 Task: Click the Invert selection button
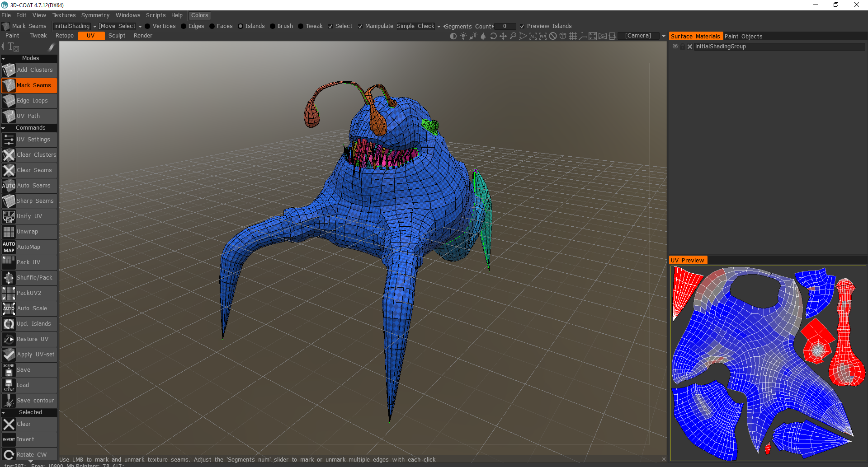pos(29,439)
